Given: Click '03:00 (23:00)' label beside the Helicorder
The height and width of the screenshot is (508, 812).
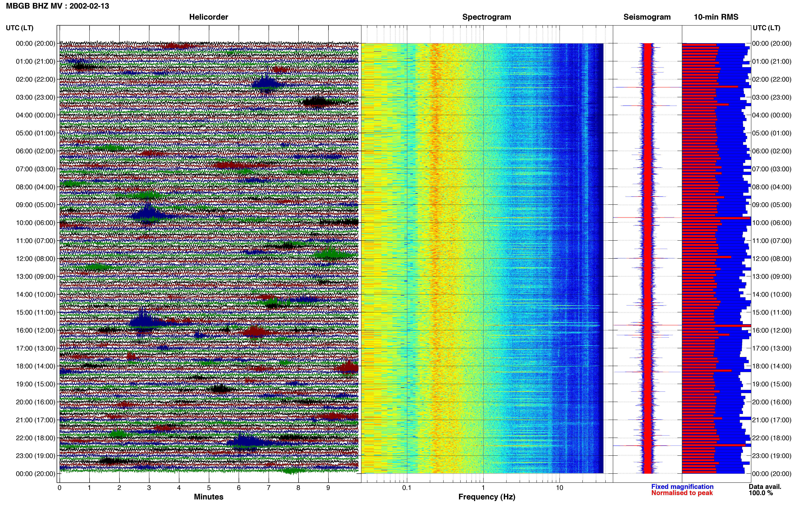Looking at the screenshot, I should point(36,97).
